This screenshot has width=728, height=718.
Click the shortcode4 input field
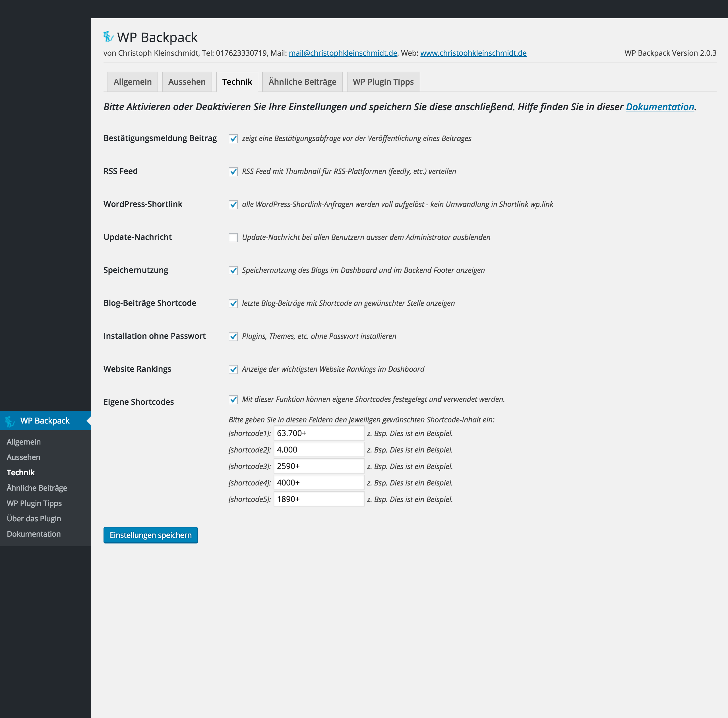(319, 483)
